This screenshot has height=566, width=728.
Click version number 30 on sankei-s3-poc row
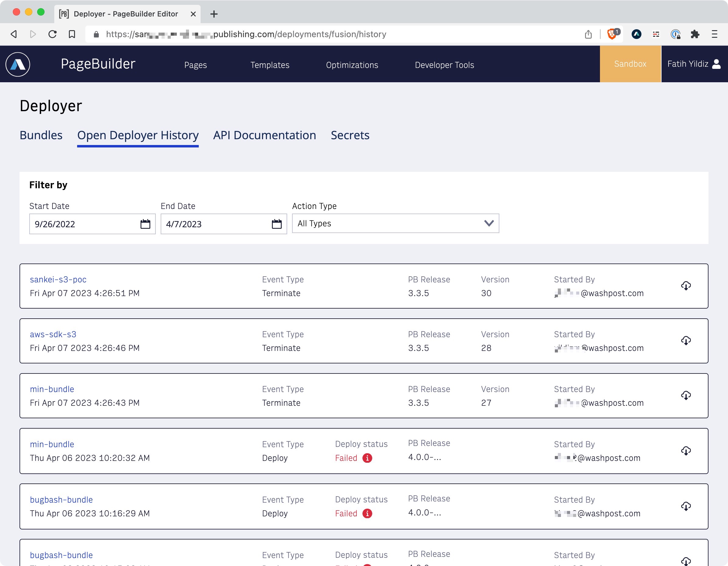click(x=486, y=293)
